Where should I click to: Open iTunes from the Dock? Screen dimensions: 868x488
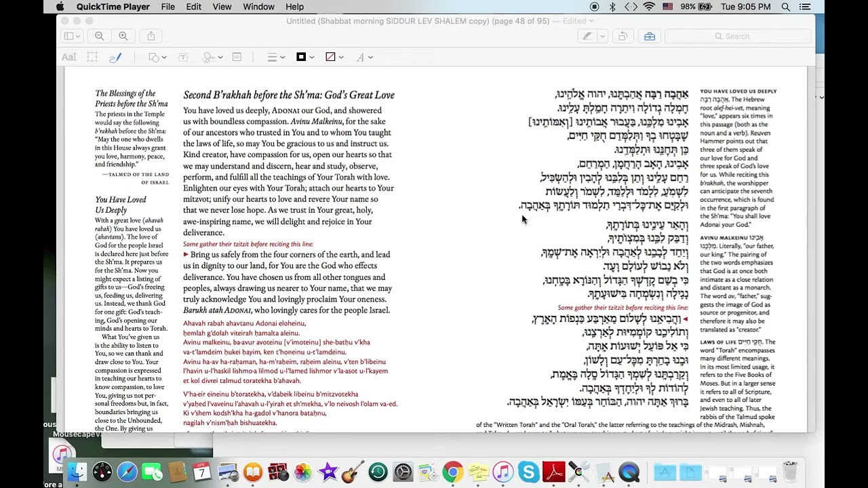coord(503,472)
